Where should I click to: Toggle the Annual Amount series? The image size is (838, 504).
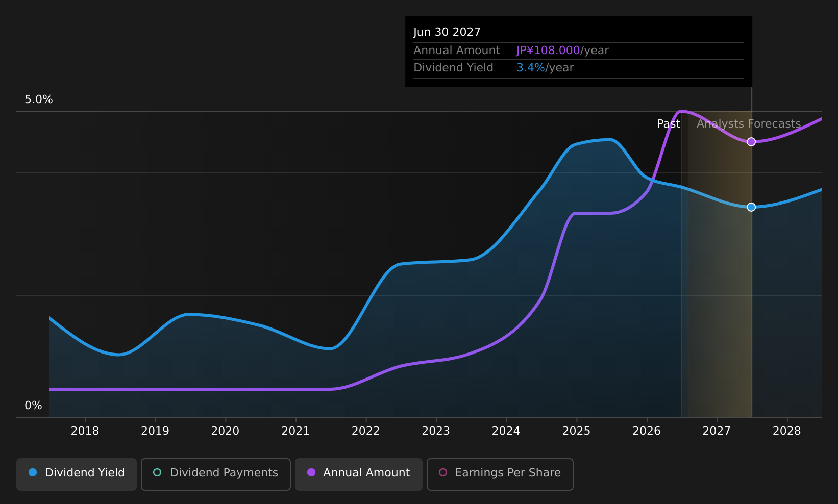pos(358,474)
